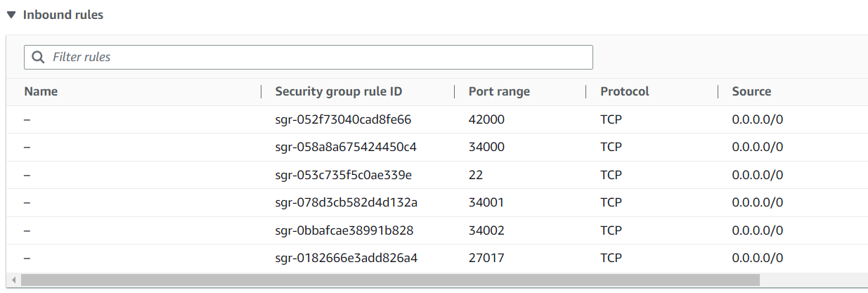Click the horizontal scrollbar thumb
Image resolution: width=868 pixels, height=293 pixels.
[x=390, y=280]
